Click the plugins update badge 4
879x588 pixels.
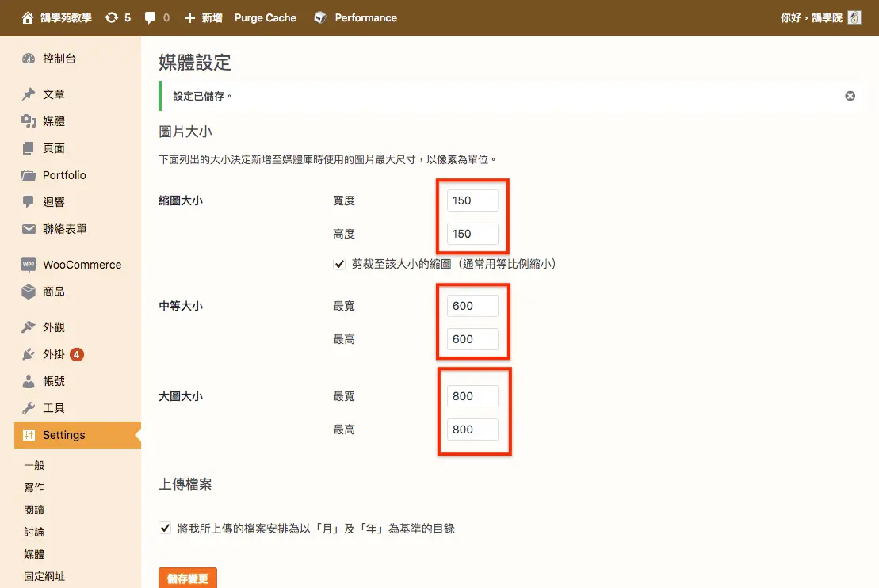(77, 354)
